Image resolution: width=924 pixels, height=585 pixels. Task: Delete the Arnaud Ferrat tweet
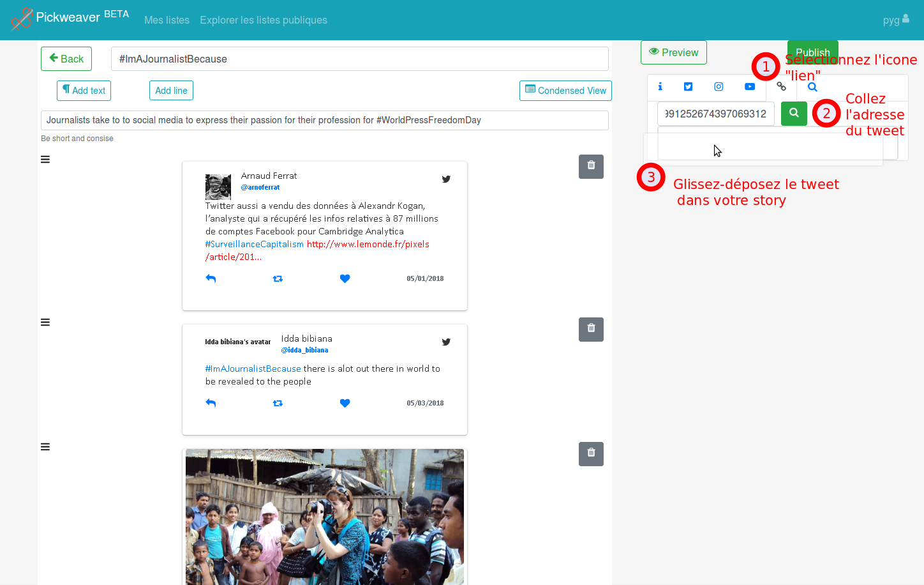coord(591,167)
